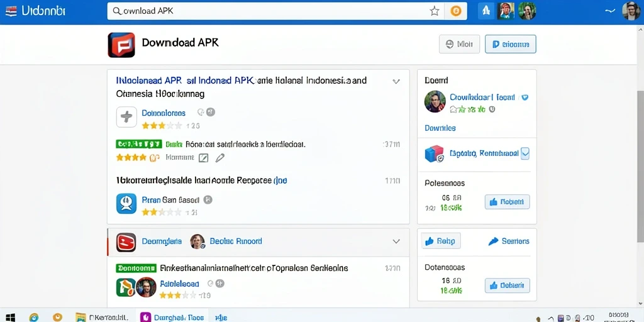The height and width of the screenshot is (322, 644).
Task: Click the gray 'Mon' button in page header
Action: (459, 44)
